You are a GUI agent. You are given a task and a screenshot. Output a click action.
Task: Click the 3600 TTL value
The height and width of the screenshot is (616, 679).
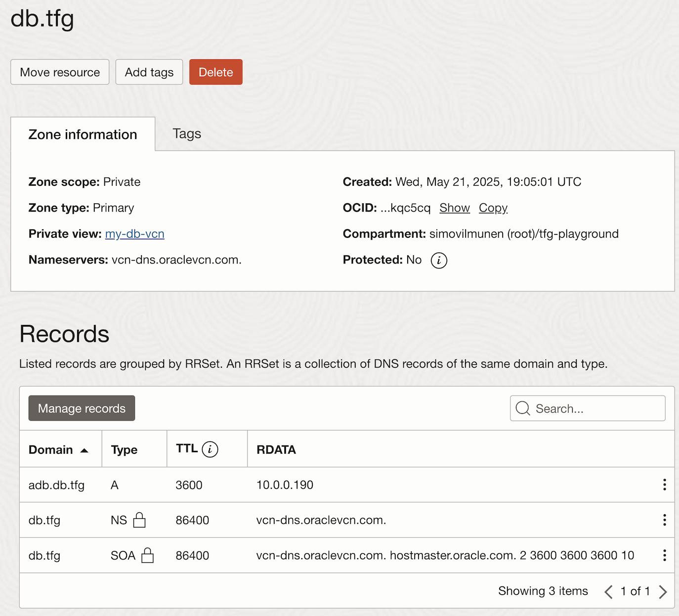click(x=189, y=485)
